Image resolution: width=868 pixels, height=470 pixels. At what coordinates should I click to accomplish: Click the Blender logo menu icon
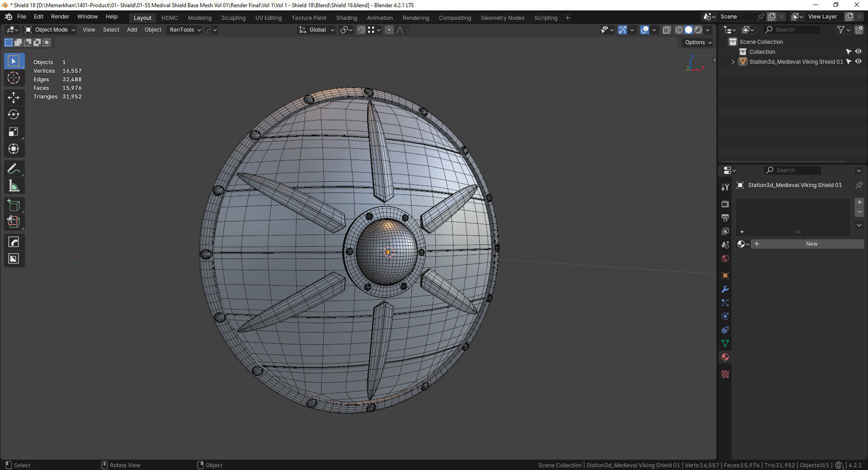coord(8,17)
